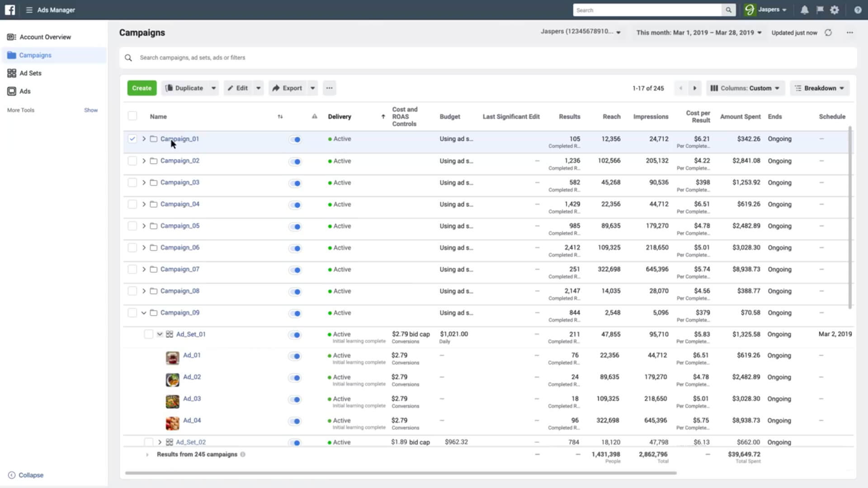The height and width of the screenshot is (488, 868).
Task: Toggle the delivery switch for Ad_03
Action: pyautogui.click(x=296, y=399)
